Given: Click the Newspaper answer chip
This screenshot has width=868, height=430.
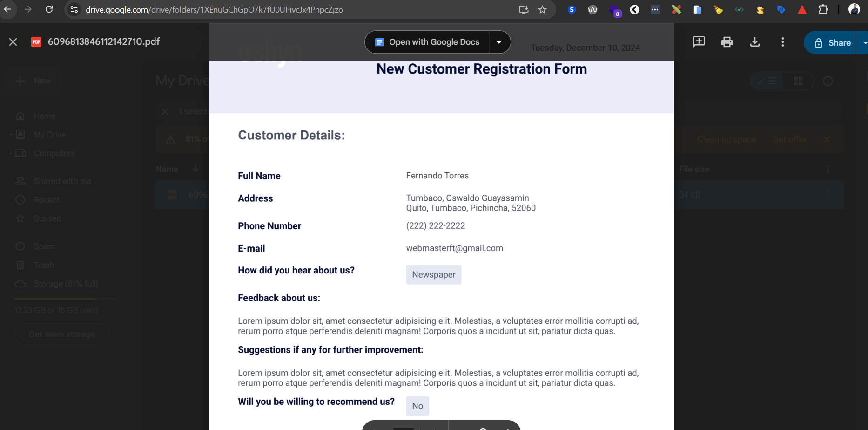Looking at the screenshot, I should [434, 274].
